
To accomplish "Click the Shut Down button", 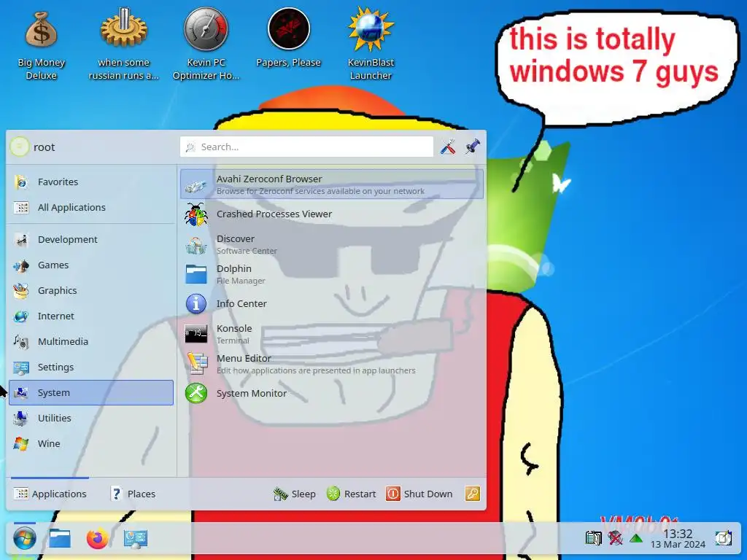I will [x=419, y=494].
